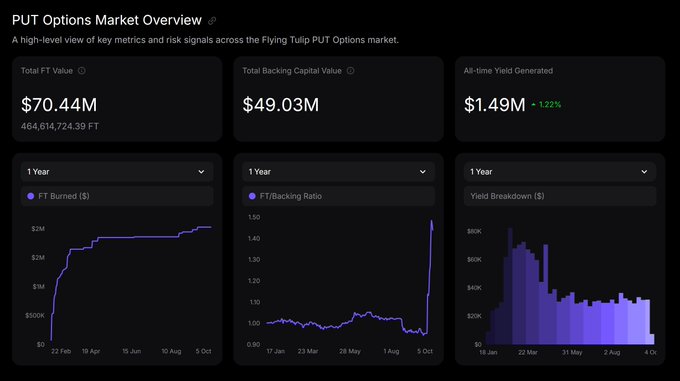Click the $80K axis label in yield chart
Image resolution: width=680 pixels, height=381 pixels.
coord(474,231)
